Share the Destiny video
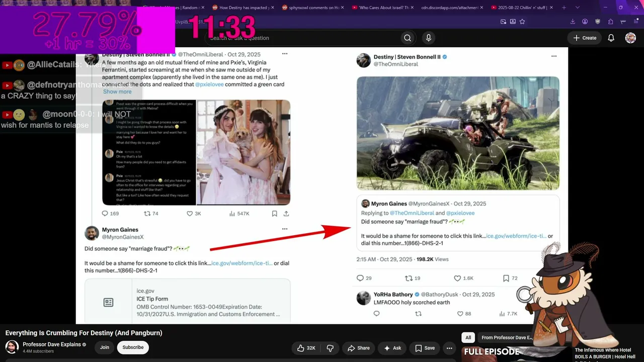This screenshot has height=362, width=644. click(359, 348)
